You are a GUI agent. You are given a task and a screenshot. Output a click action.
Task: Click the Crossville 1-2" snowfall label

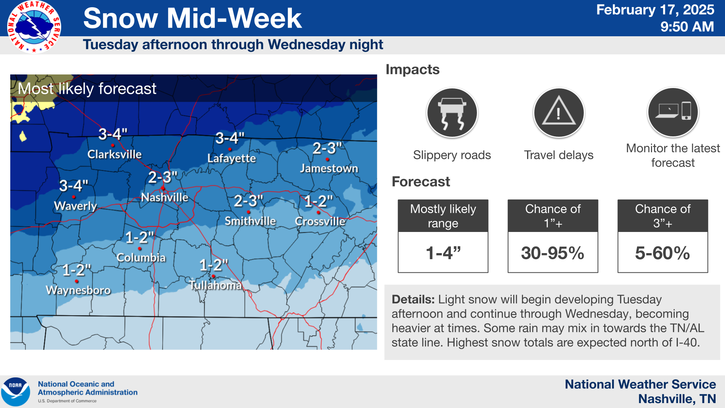click(319, 202)
